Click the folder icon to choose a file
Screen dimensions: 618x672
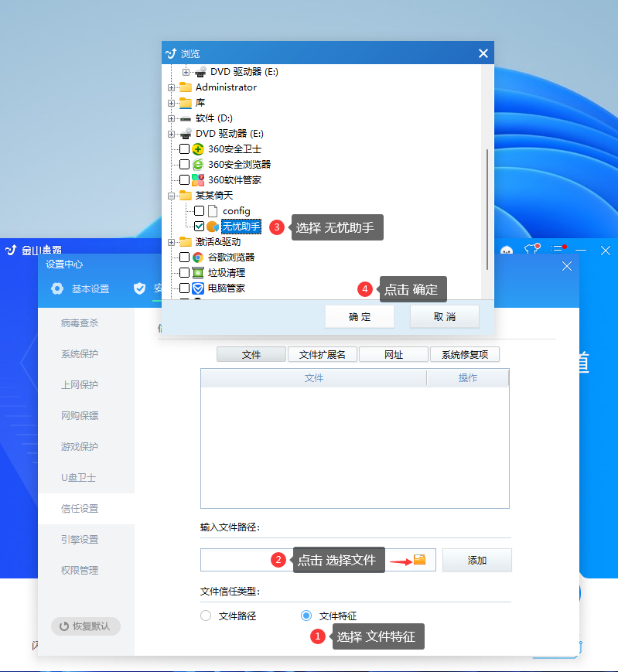(419, 559)
